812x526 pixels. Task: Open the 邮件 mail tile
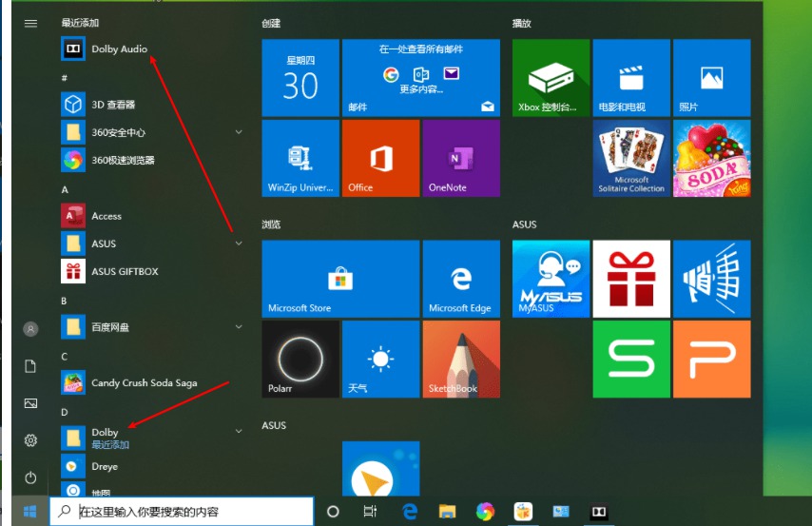(421, 78)
